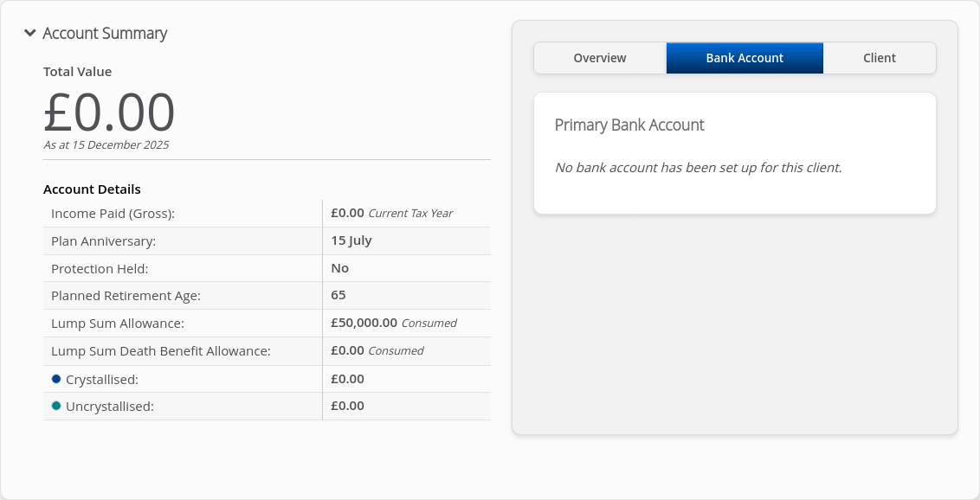This screenshot has height=500, width=980.
Task: Click the Income Paid £0.00 value
Action: (347, 213)
